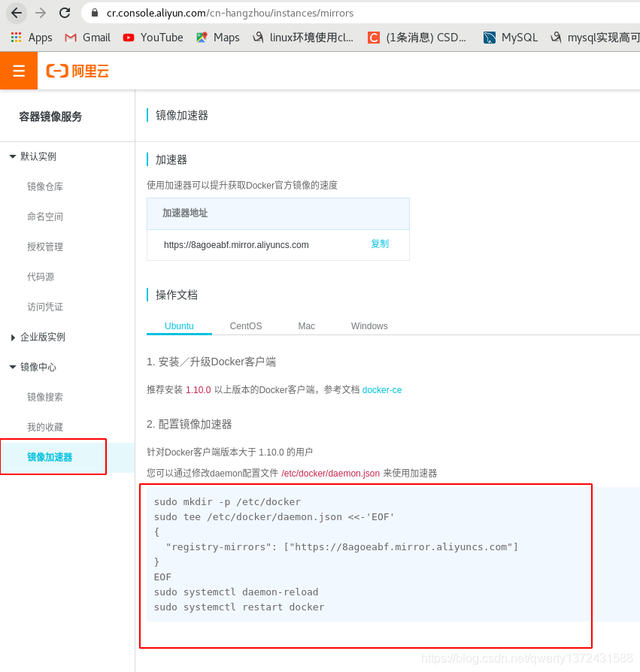Viewport: 640px width, 672px height.
Task: Open the orange hamburger menu
Action: (19, 71)
